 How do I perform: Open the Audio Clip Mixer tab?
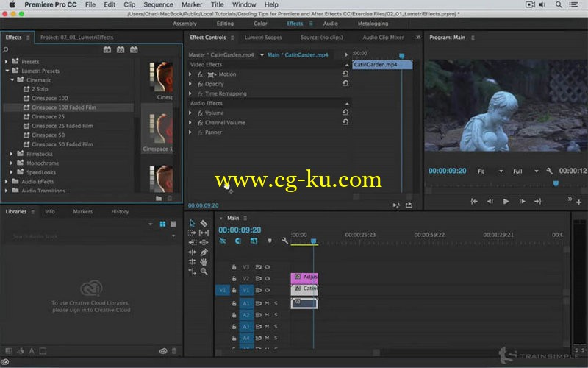[x=383, y=38]
